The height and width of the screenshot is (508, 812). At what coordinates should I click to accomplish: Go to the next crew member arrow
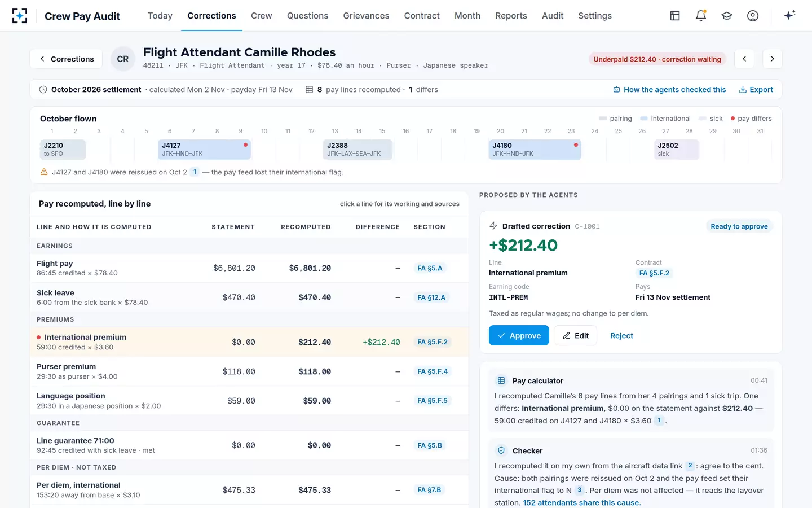[x=773, y=59]
